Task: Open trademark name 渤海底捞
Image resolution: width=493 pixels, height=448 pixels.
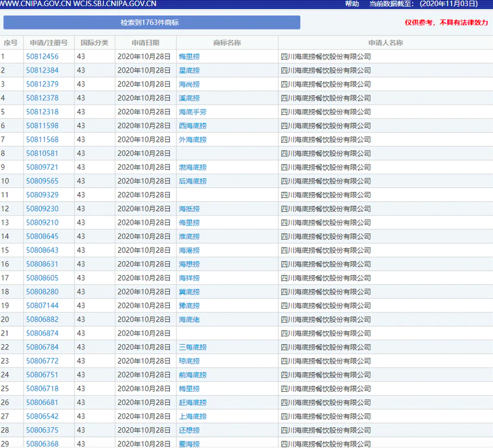Action: tap(193, 167)
